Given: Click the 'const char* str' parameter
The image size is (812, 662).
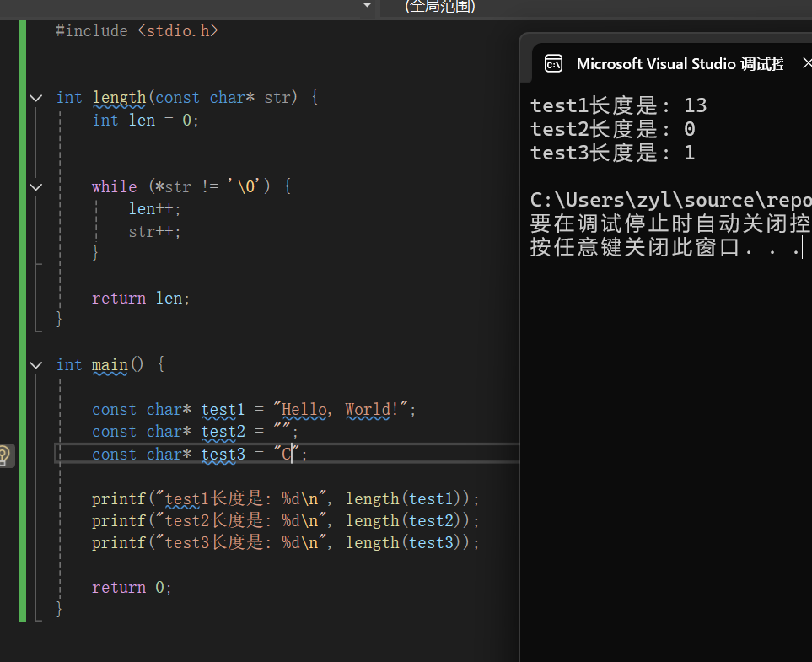Looking at the screenshot, I should click(x=223, y=97).
